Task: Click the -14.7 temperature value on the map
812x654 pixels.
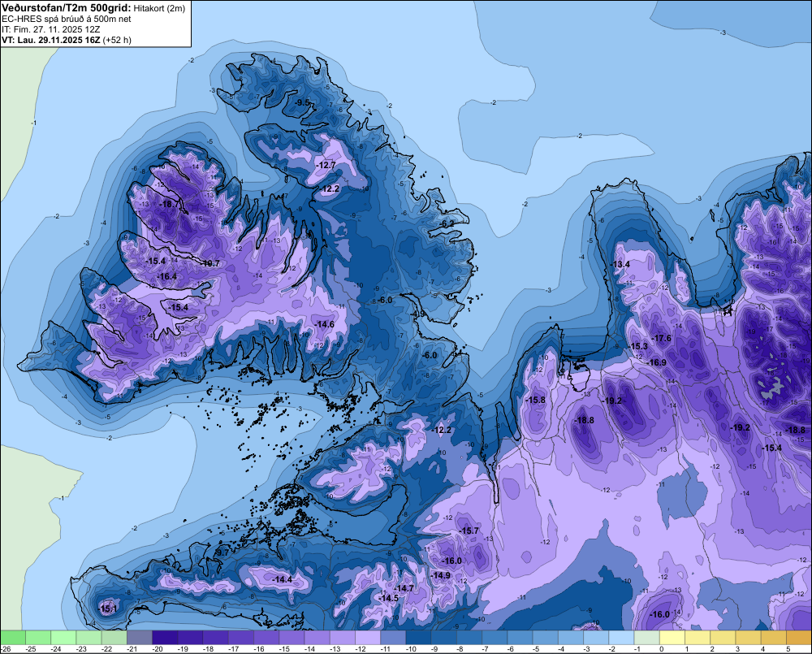Action: click(x=404, y=588)
